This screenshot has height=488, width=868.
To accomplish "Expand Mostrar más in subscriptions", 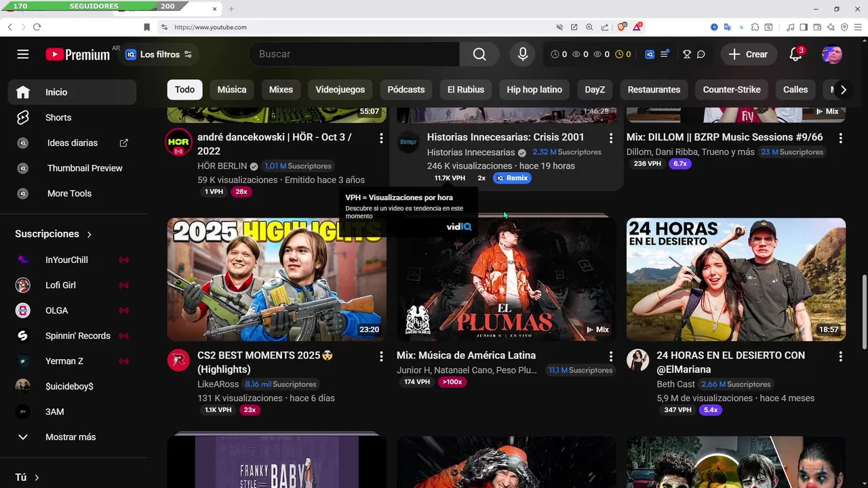I will tap(72, 437).
